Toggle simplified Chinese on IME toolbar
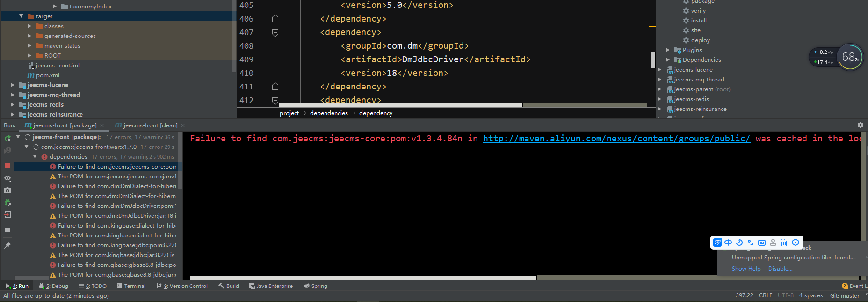 point(784,243)
